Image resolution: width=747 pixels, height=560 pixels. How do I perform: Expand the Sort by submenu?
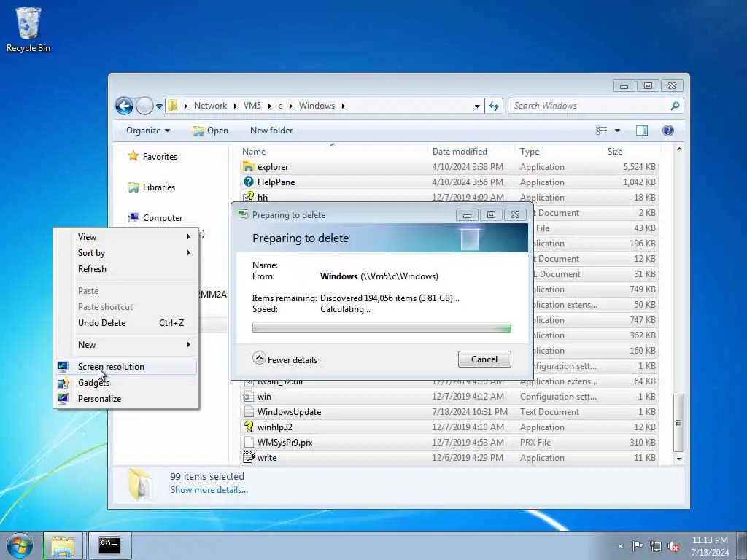(126, 253)
